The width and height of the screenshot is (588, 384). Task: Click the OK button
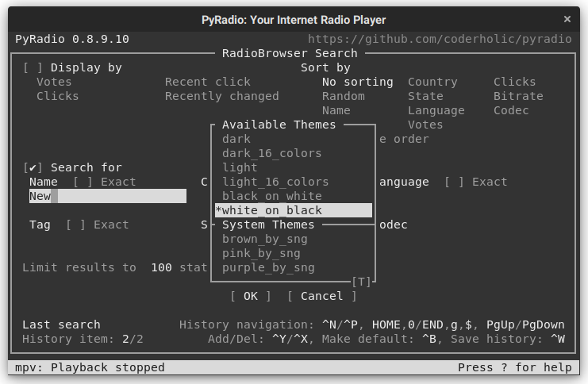point(251,296)
